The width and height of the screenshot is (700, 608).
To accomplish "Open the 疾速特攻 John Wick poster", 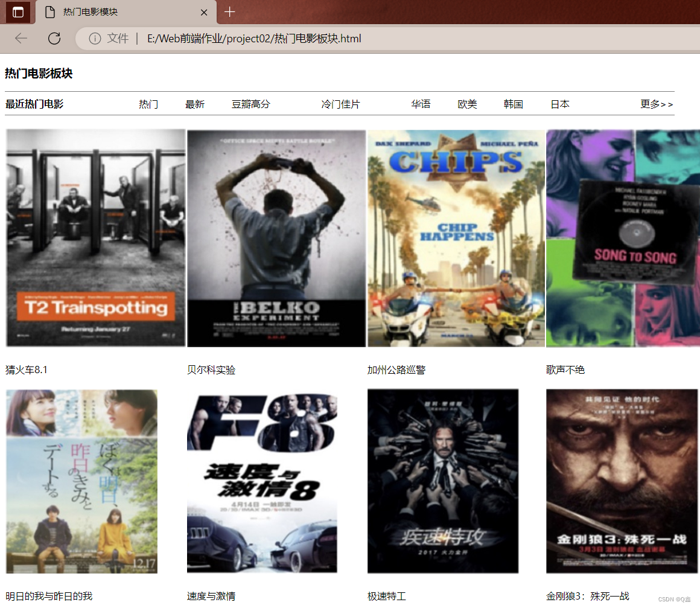I will (443, 481).
